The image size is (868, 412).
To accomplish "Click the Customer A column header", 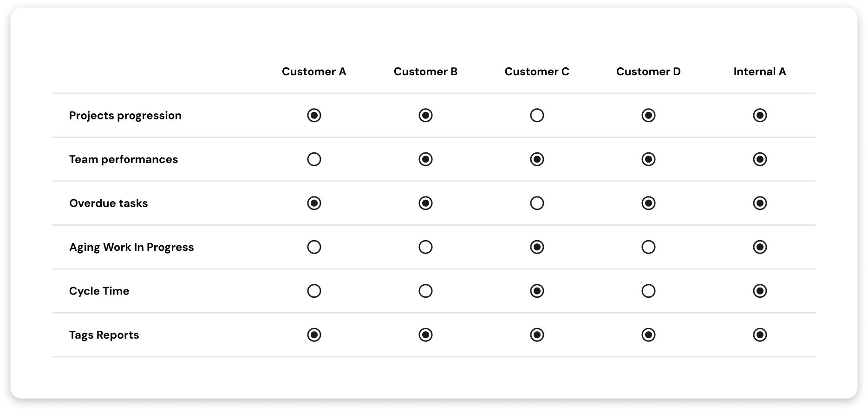I will click(314, 72).
